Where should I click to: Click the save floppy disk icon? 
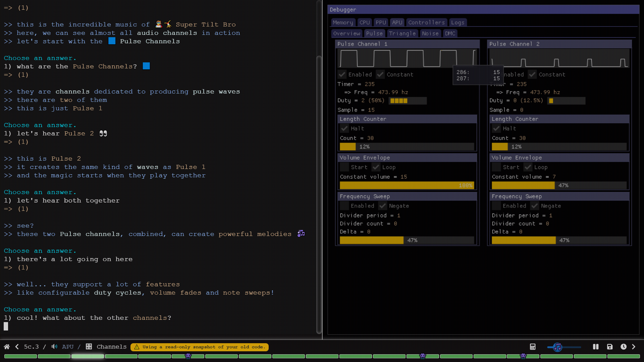tap(610, 347)
